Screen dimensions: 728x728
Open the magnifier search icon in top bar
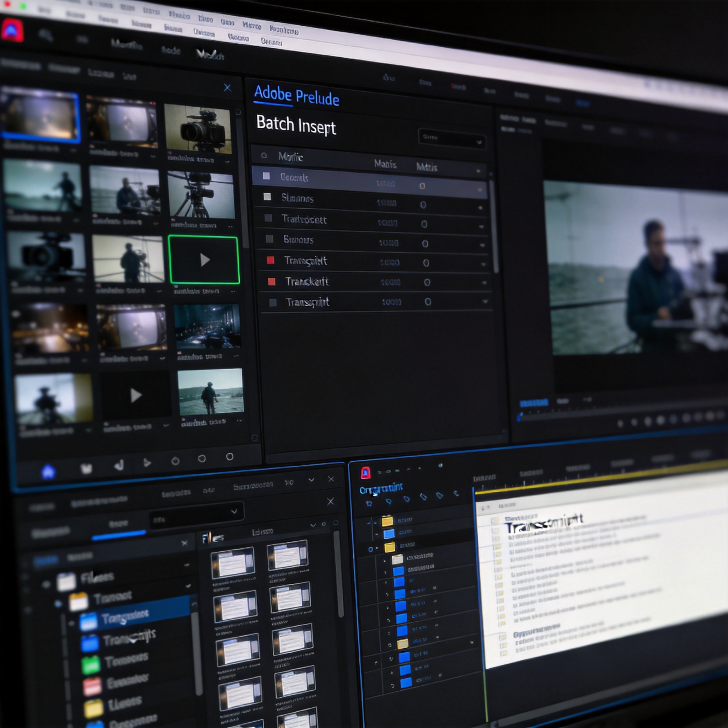tap(46, 35)
